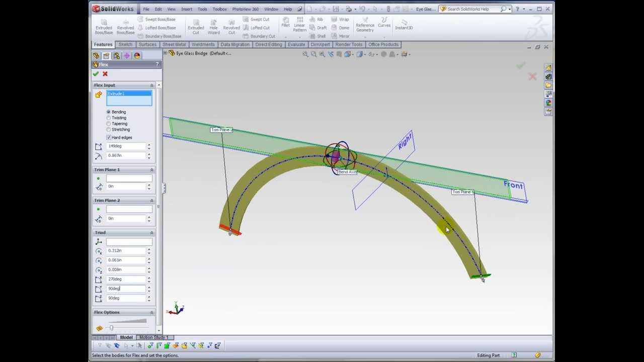Select the Shell feature button

317,36
